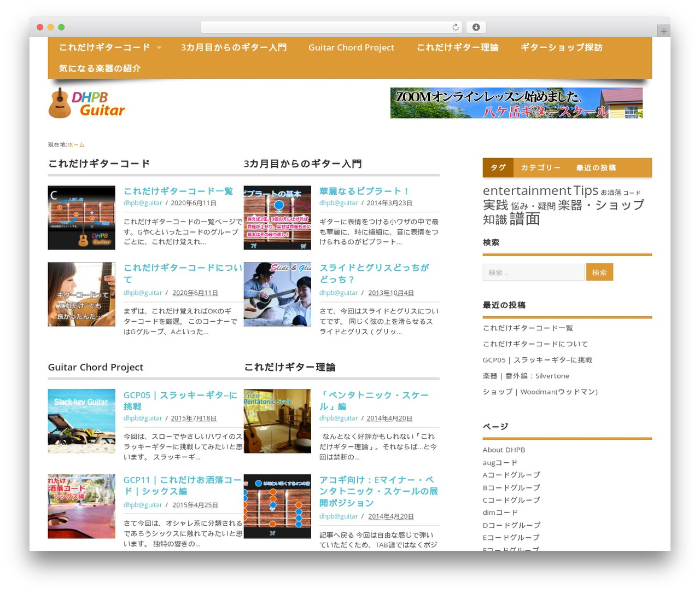Open the About DHPB page link
The height and width of the screenshot is (593, 700).
(x=504, y=450)
